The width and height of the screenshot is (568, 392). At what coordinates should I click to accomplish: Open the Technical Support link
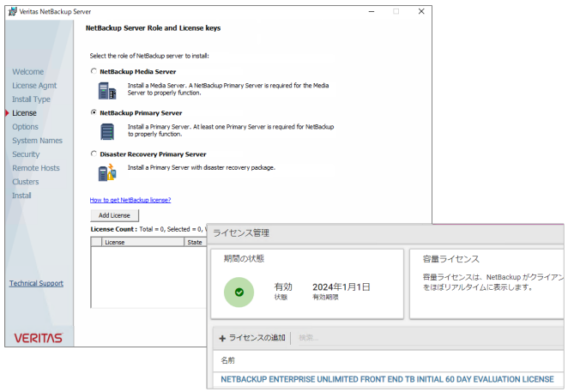pyautogui.click(x=36, y=283)
